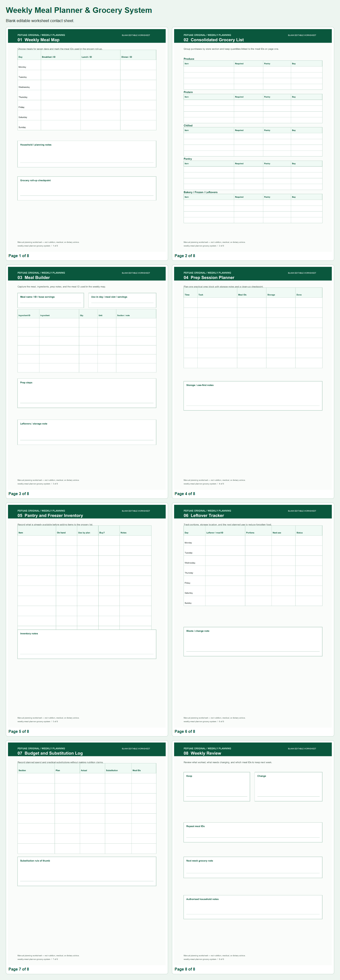
Task: Click the 'Page 7 of 8' label
Action: 19,969
